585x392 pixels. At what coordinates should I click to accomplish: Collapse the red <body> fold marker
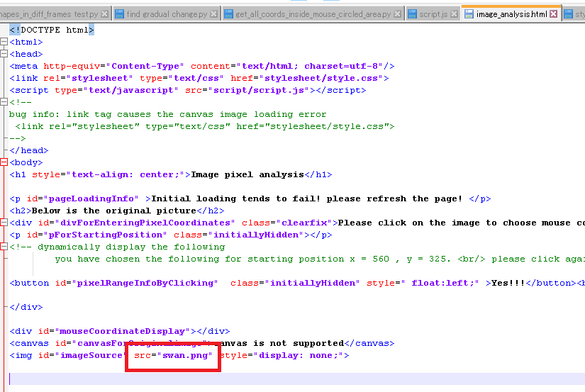tap(4, 162)
